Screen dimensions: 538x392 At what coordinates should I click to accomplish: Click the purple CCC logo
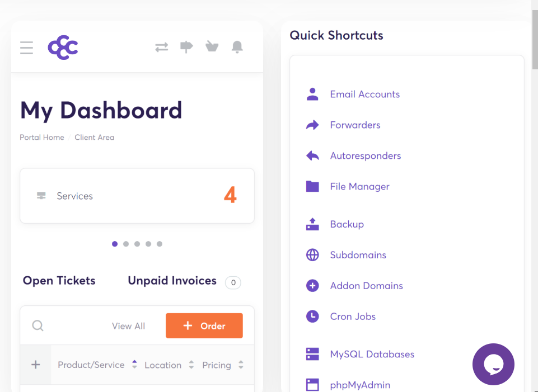click(63, 48)
